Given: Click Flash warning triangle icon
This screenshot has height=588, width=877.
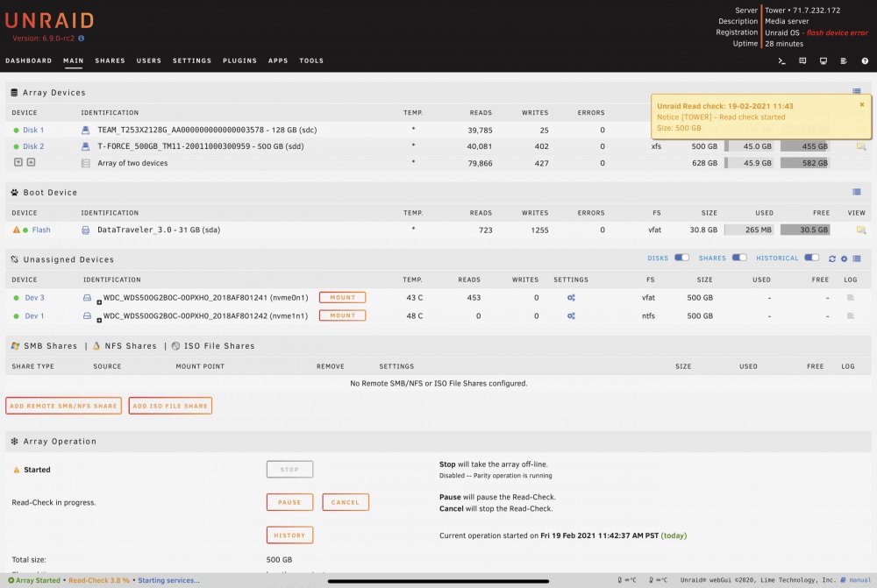Looking at the screenshot, I should click(x=16, y=230).
